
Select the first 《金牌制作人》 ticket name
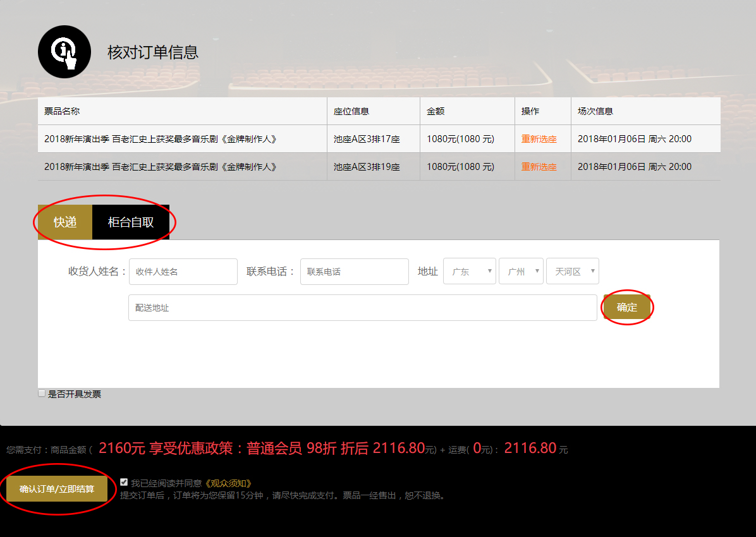pos(181,138)
